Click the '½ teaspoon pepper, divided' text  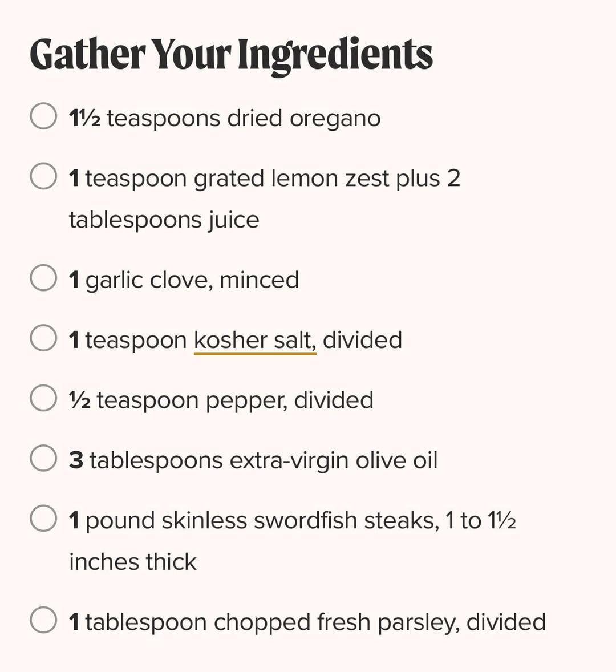pyautogui.click(x=221, y=400)
